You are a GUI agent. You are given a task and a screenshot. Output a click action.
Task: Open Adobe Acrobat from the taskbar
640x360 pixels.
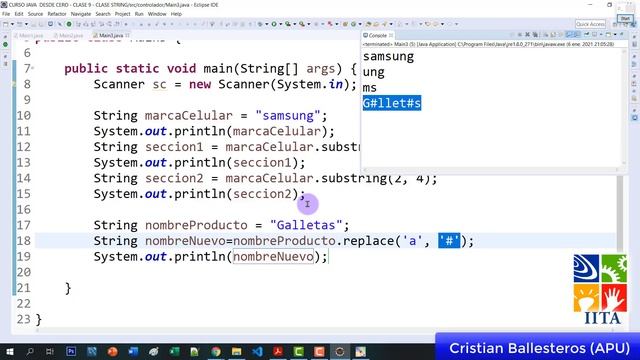coord(278,351)
